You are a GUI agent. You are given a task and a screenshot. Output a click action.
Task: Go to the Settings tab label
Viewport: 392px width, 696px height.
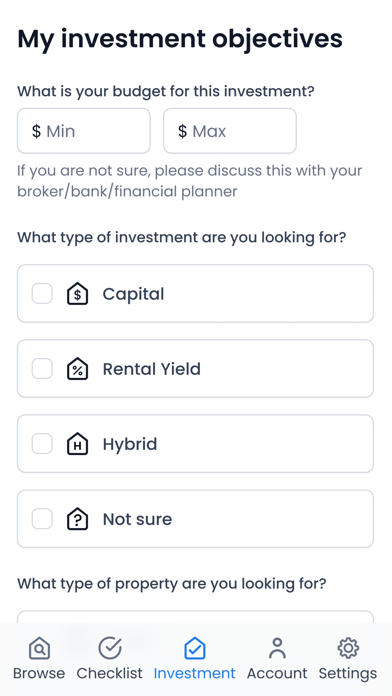[x=348, y=673]
